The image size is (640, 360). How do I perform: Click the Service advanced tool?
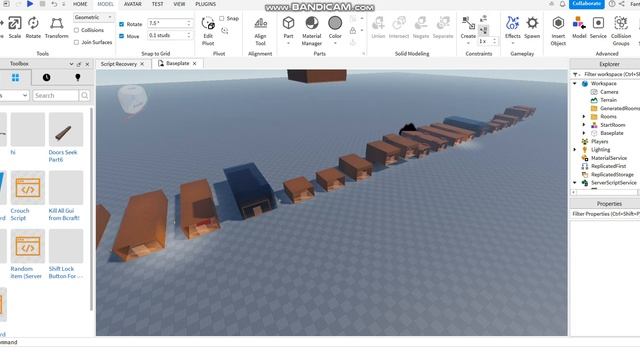(598, 27)
